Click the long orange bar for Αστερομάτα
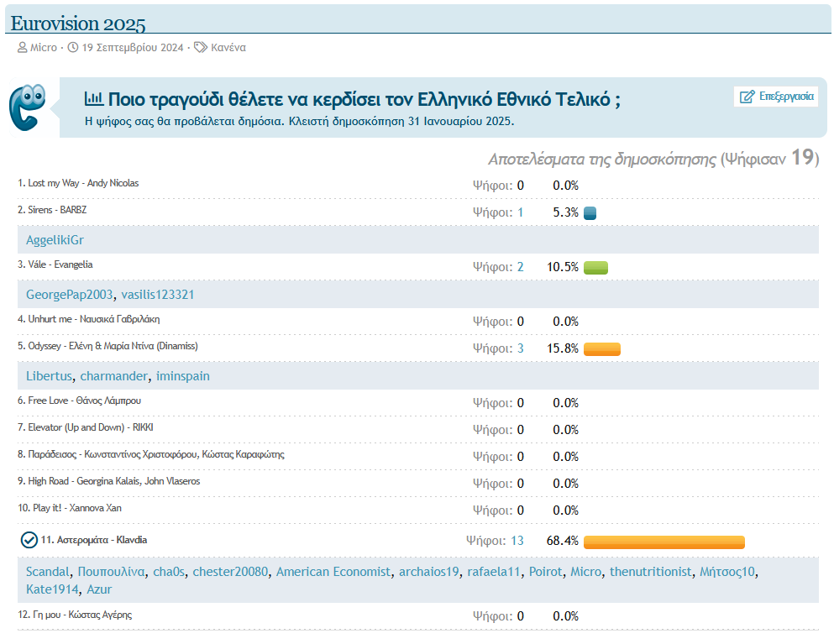The height and width of the screenshot is (644, 834). click(x=664, y=542)
